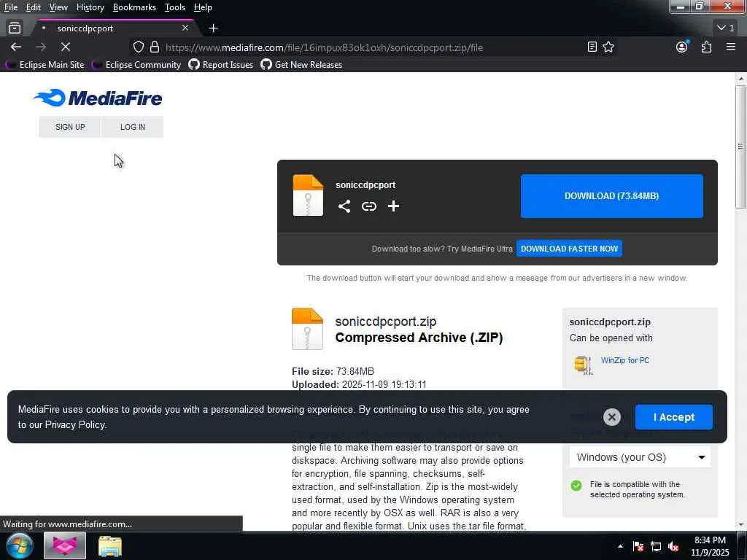747x560 pixels.
Task: Open the Edit menu
Action: tap(34, 7)
